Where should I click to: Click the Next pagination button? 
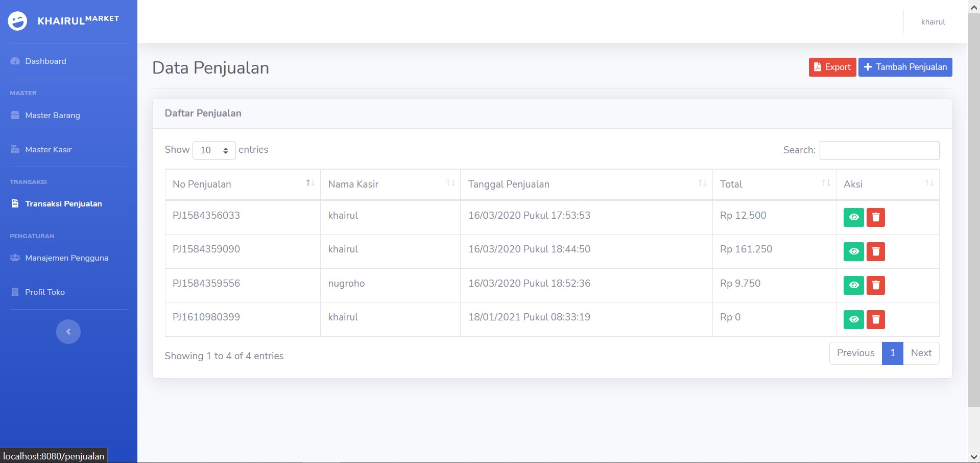(x=921, y=353)
